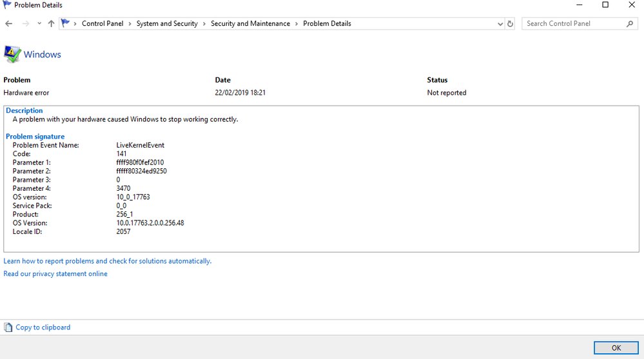Open the address bar history dropdown
Screen dimensions: 644x359
tap(500, 24)
